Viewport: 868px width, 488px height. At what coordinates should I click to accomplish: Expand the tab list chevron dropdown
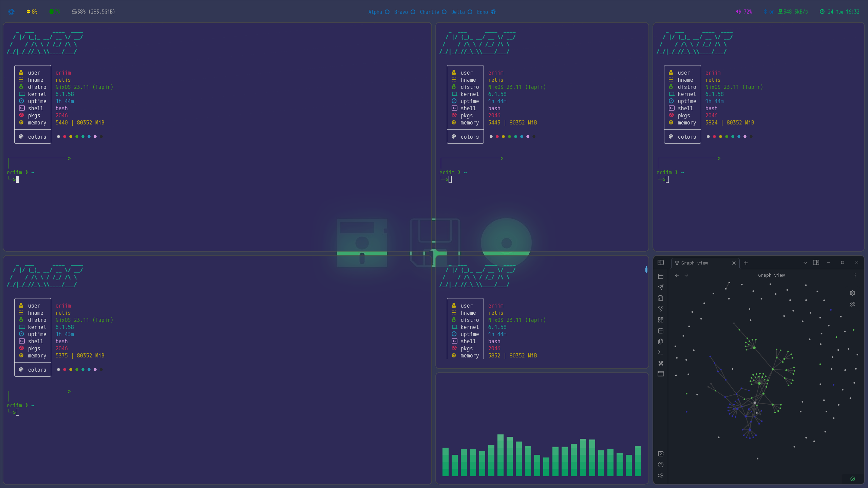(x=805, y=263)
